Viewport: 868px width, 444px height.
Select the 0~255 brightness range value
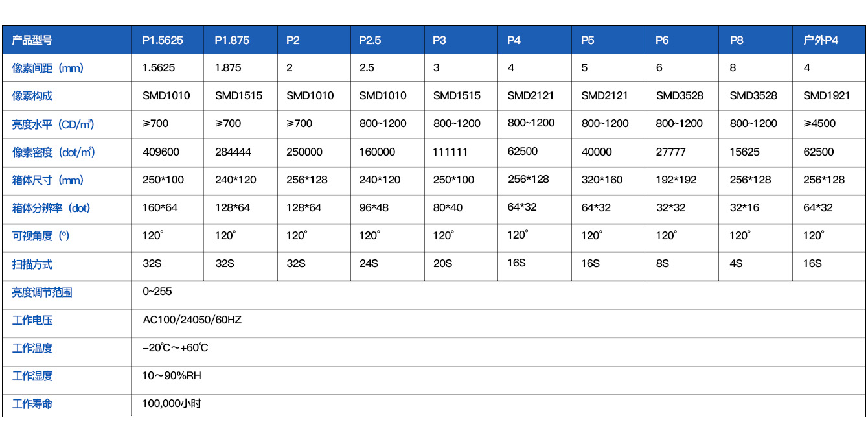point(157,292)
